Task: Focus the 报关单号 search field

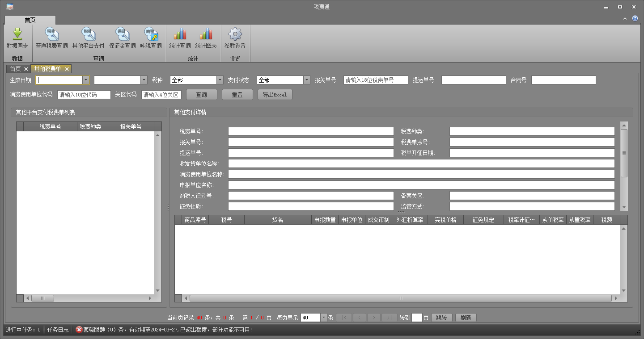Action: point(376,80)
